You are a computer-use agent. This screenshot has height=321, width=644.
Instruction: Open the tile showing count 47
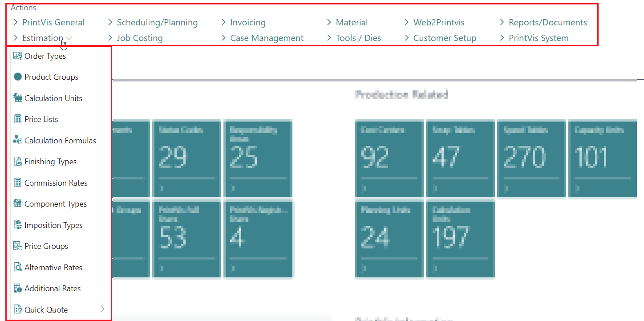pyautogui.click(x=460, y=158)
